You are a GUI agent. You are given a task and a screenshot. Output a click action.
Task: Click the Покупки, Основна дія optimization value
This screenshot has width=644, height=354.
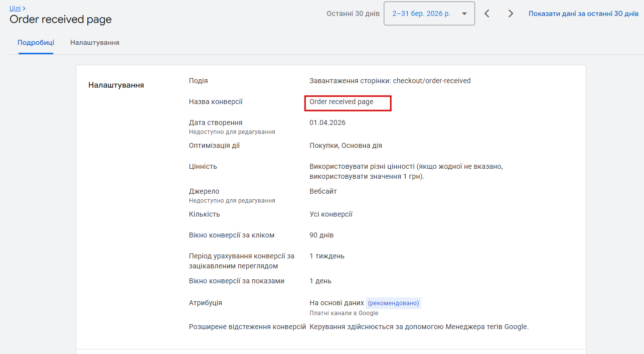click(345, 145)
